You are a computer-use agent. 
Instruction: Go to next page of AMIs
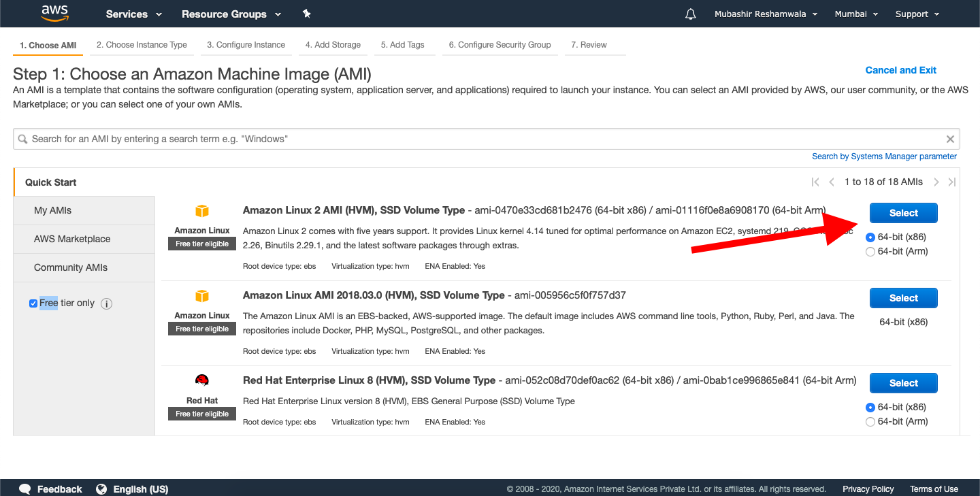[x=936, y=182]
